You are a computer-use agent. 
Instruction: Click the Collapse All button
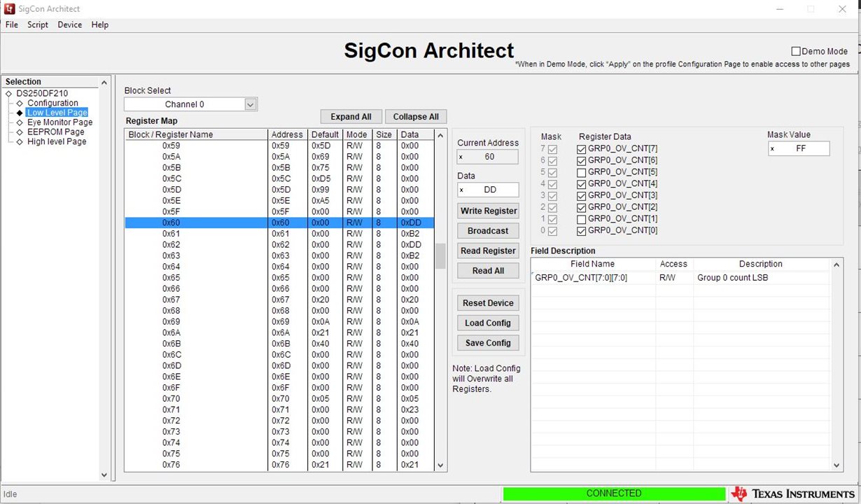coord(416,117)
